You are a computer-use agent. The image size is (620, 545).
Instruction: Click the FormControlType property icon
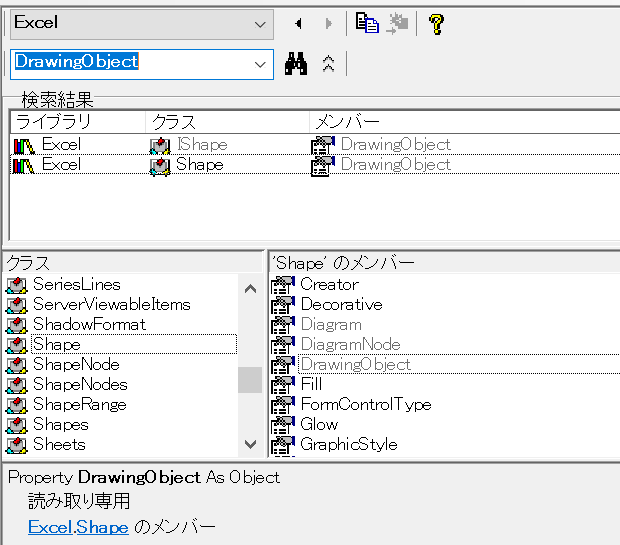283,405
